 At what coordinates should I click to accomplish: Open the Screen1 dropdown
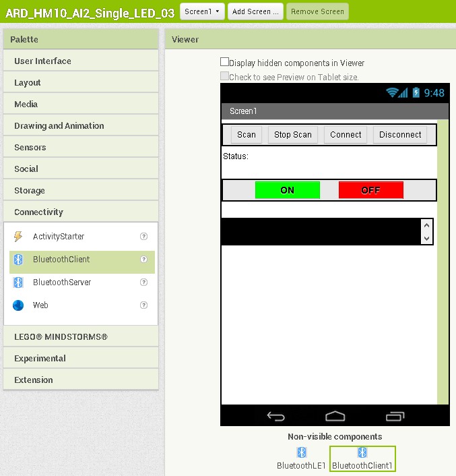click(x=202, y=11)
